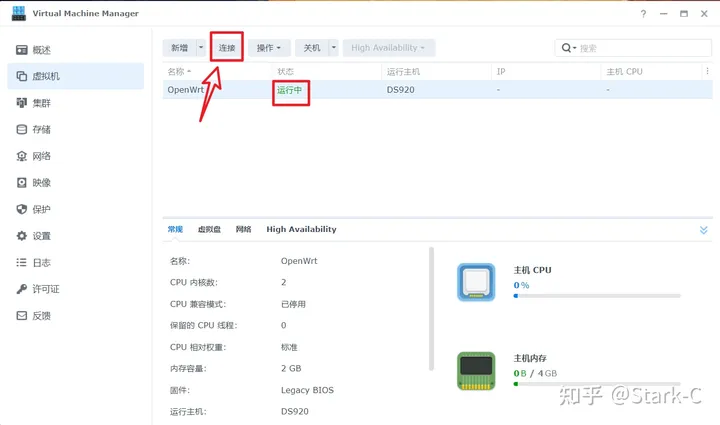
Task: Click the 新增 button
Action: [180, 48]
